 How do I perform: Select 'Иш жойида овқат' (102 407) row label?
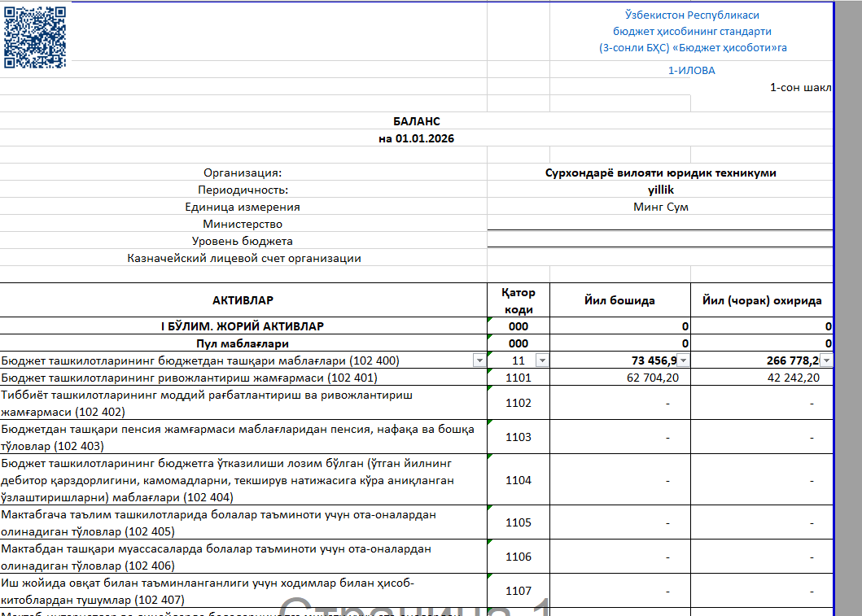pos(243,591)
